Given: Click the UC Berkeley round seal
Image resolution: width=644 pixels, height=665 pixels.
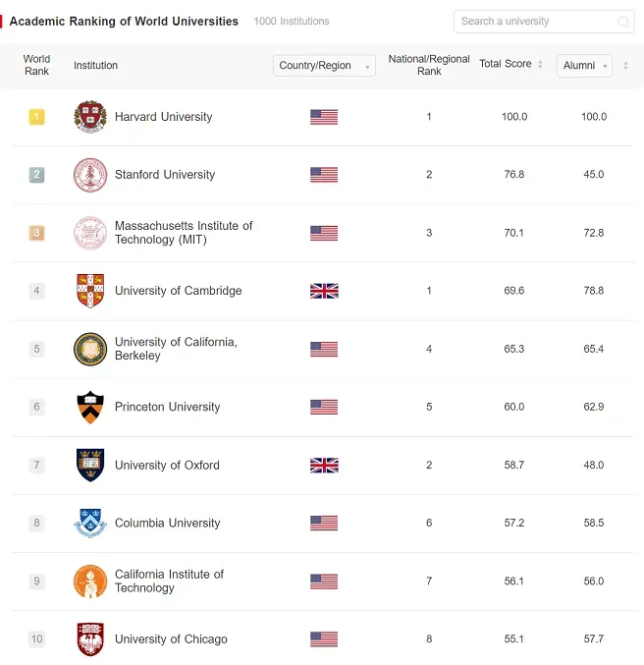Looking at the screenshot, I should [90, 349].
